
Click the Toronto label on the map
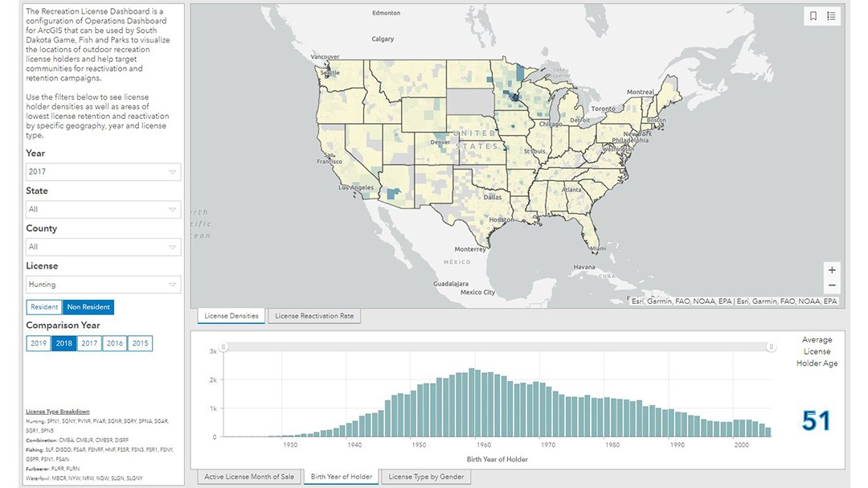point(603,109)
